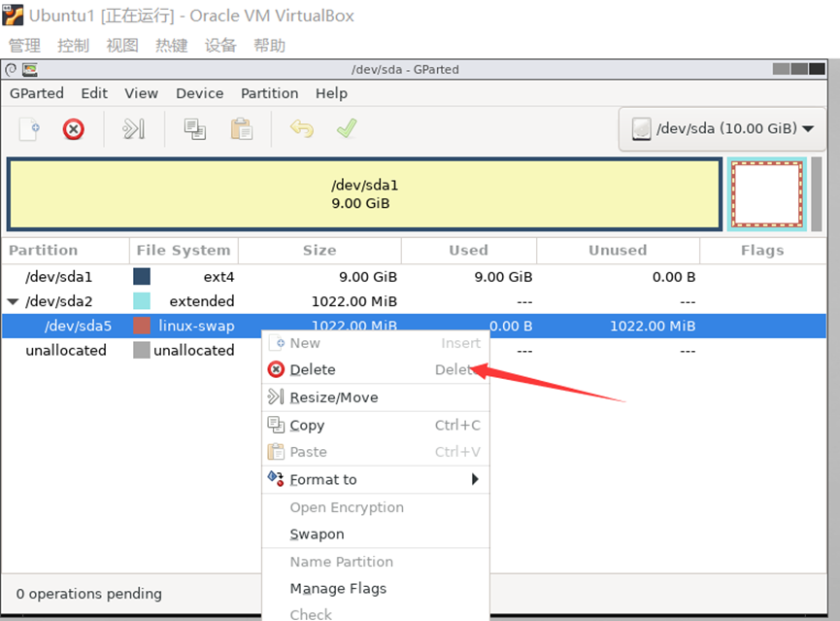Open VirtualBox 帮助 menu
Screen dimensions: 840x621
(269, 46)
